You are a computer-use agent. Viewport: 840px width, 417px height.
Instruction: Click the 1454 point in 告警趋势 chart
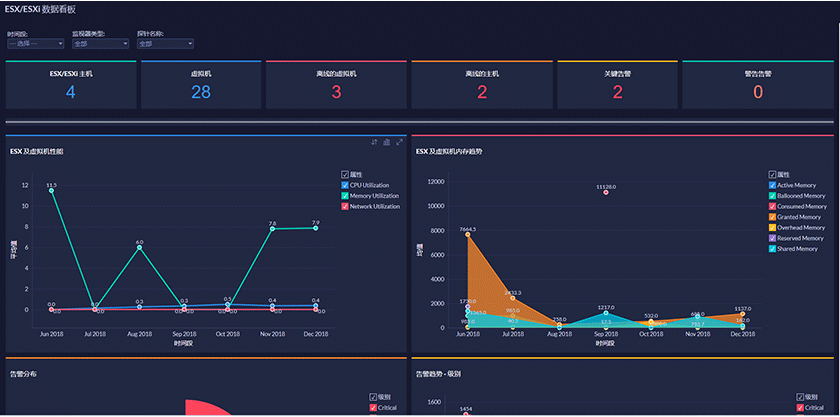(466, 414)
